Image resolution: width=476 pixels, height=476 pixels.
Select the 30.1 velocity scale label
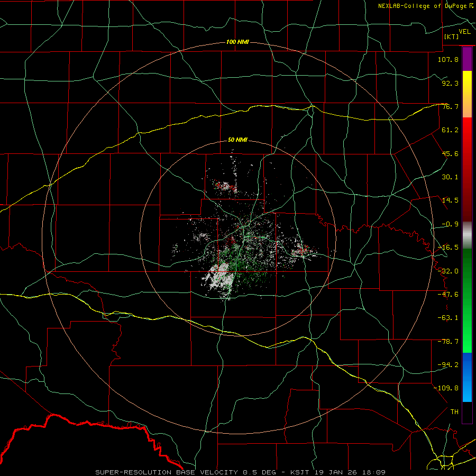click(x=450, y=177)
